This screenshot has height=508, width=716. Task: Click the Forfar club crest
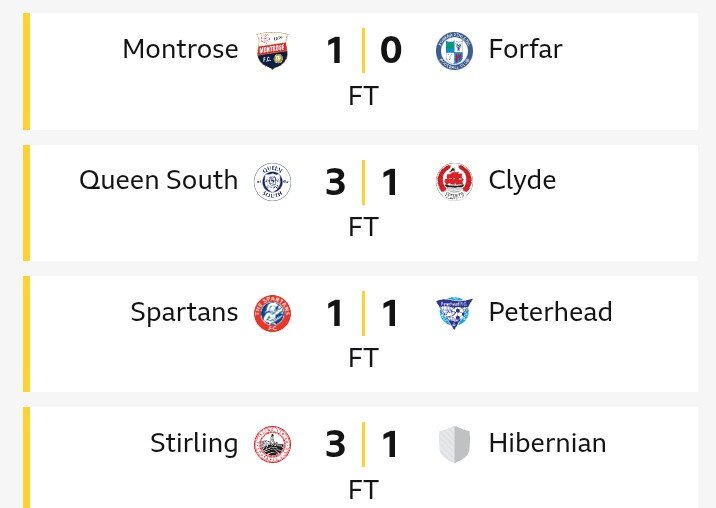click(454, 50)
